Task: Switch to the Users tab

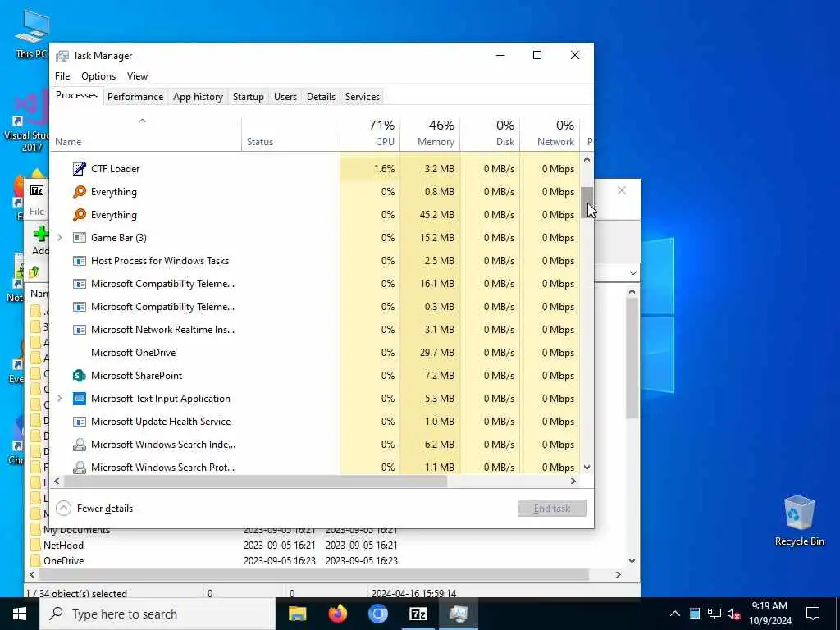Action: (285, 97)
